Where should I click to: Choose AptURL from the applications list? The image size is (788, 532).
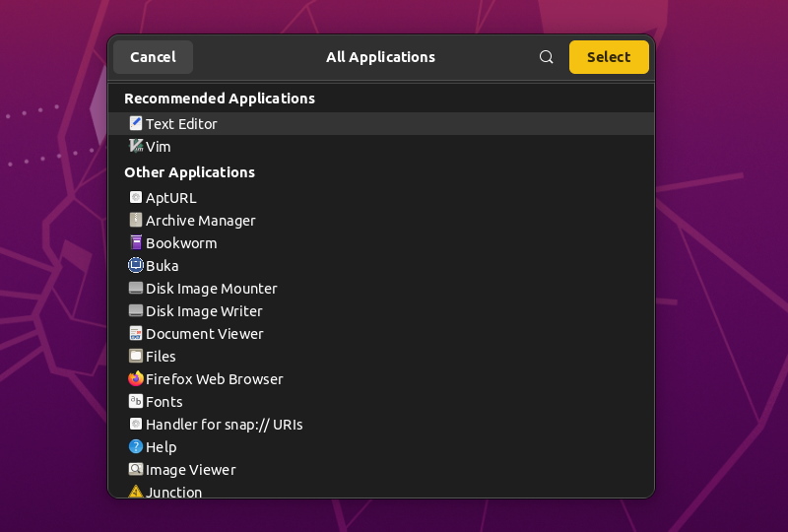(171, 198)
